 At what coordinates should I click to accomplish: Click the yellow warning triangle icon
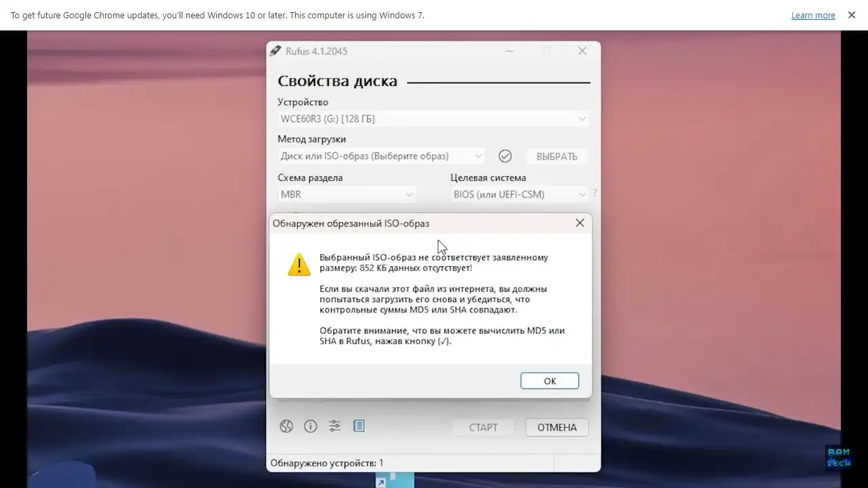point(299,264)
